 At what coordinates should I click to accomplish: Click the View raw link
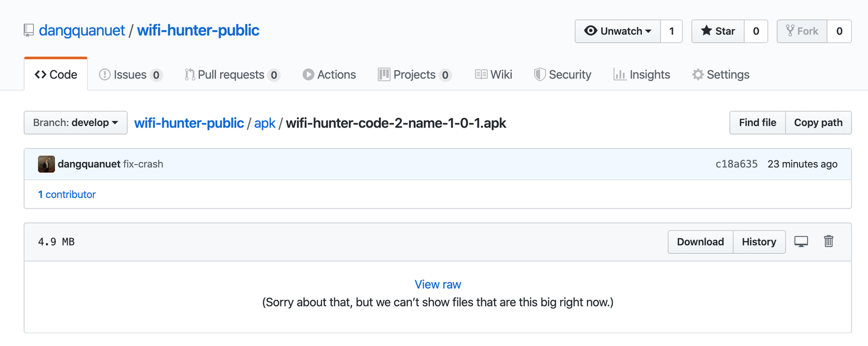pos(438,284)
